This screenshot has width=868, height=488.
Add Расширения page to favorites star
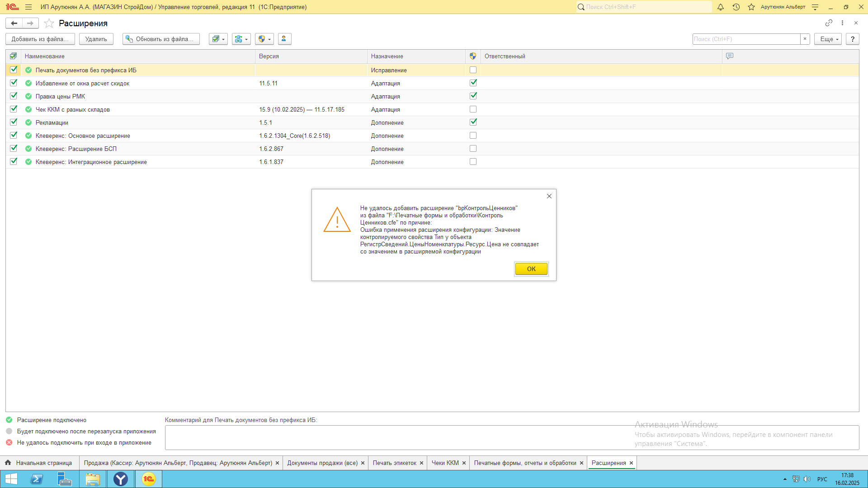(49, 23)
